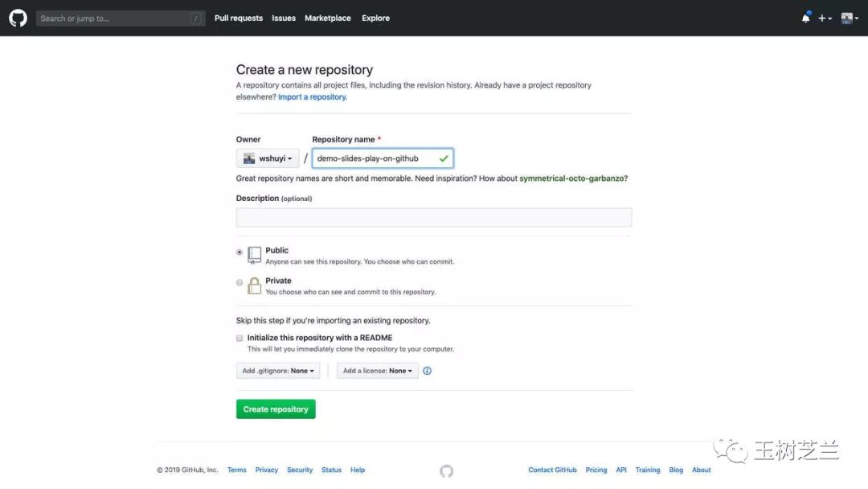Enable Initialize this repository with a README

(x=240, y=339)
